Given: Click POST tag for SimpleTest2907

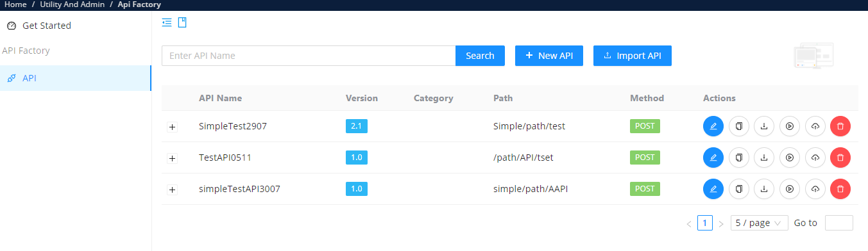Looking at the screenshot, I should click(645, 126).
